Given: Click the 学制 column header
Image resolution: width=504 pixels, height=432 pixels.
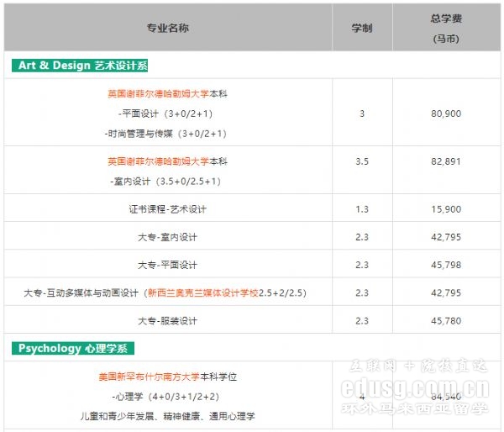Looking at the screenshot, I should tap(361, 28).
